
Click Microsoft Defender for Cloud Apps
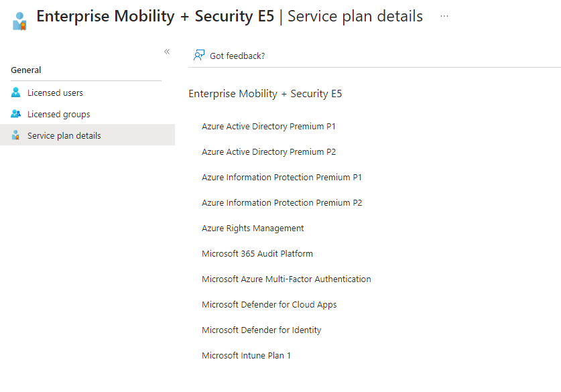269,305
